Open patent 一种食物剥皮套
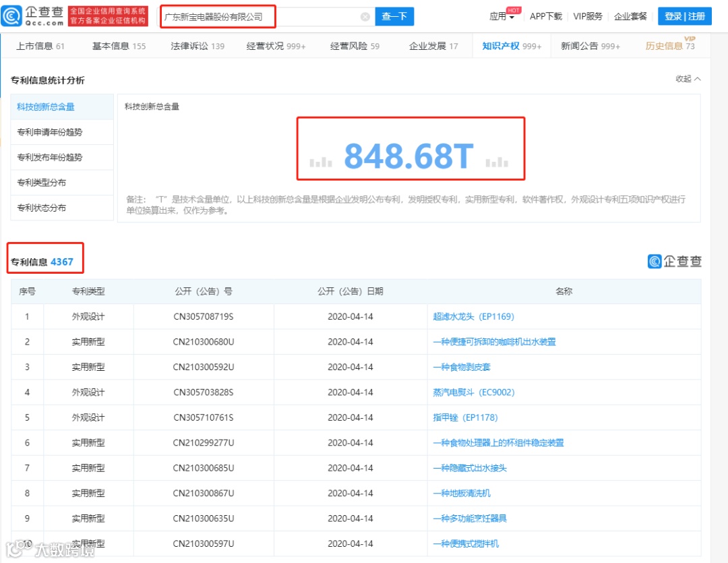Image resolution: width=728 pixels, height=563 pixels. pos(462,367)
